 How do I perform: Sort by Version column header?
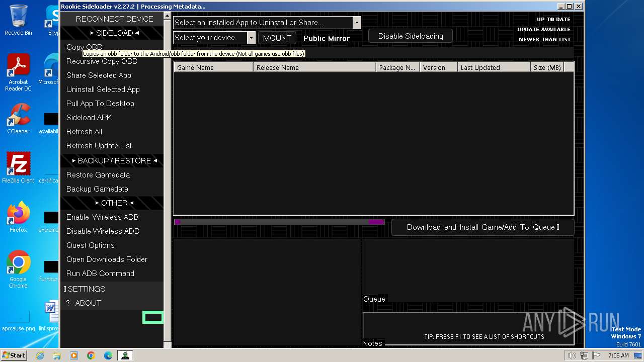tap(439, 67)
